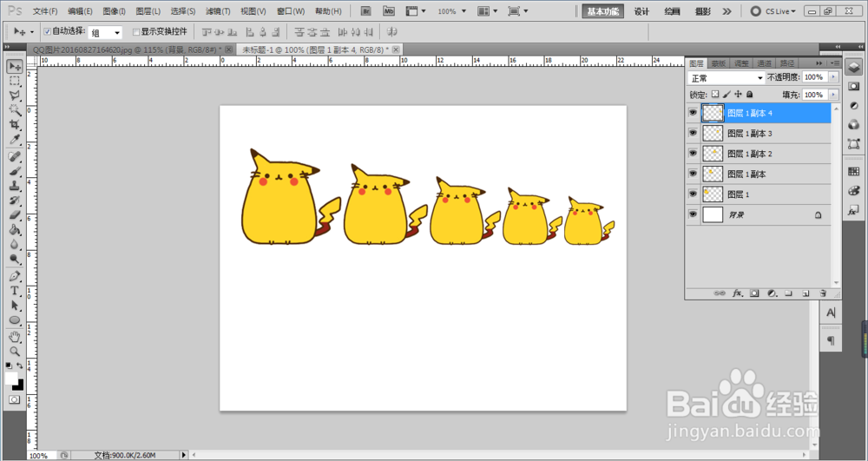Select the Hand tool
Viewport: 868px width, 461px height.
(x=15, y=337)
